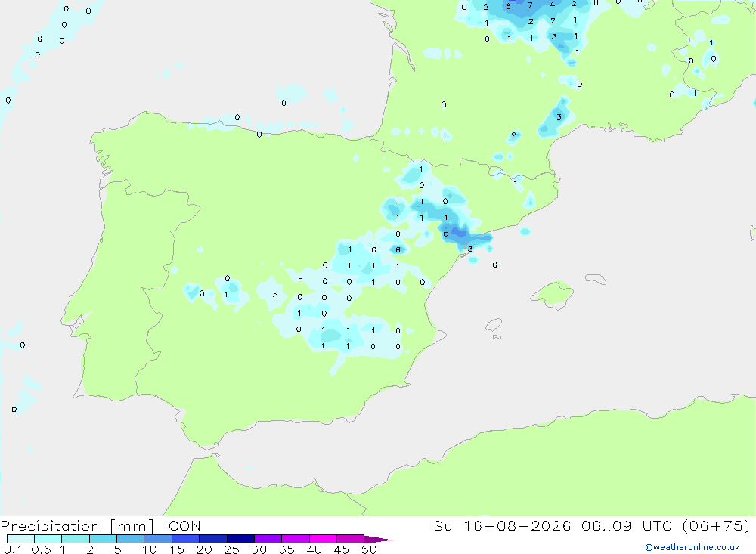Viewport: 756px width, 554px height.
Task: Pick the 40–45 mm magenta legend box
Action: click(323, 539)
